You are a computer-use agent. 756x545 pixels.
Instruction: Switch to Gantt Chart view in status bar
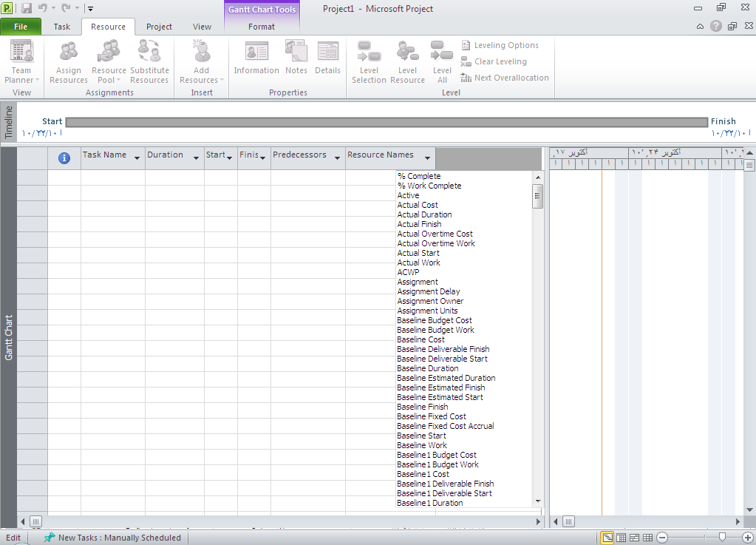(x=607, y=538)
